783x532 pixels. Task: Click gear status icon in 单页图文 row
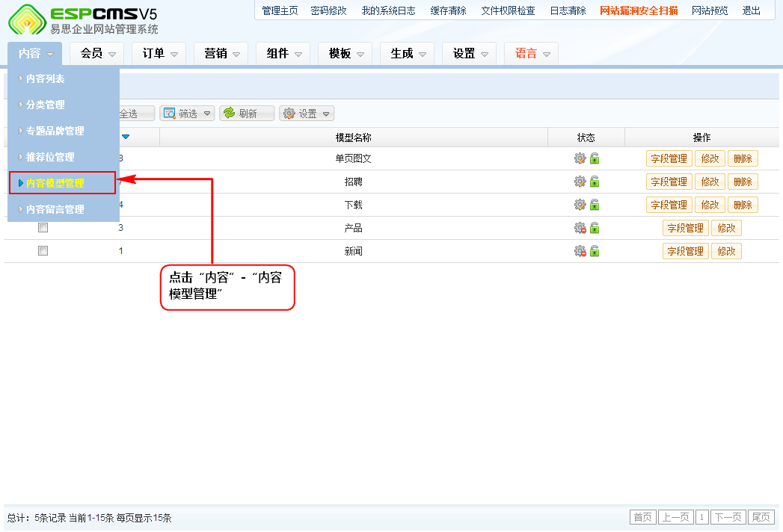click(580, 158)
